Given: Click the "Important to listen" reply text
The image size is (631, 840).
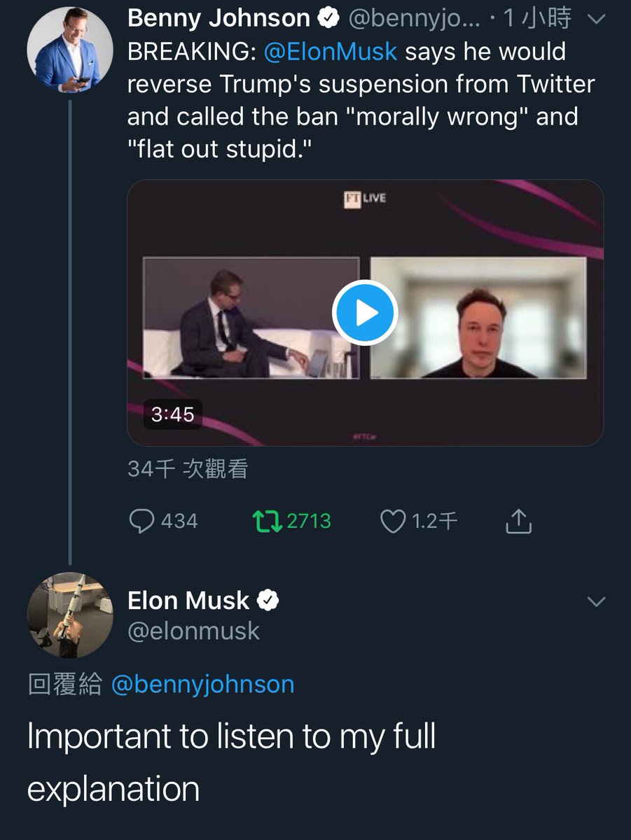Looking at the screenshot, I should coord(231,762).
